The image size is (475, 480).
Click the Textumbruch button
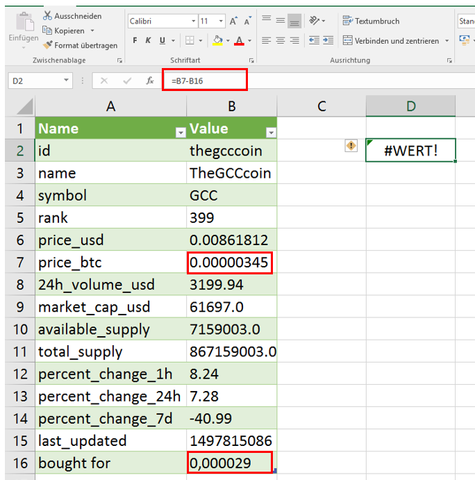point(371,21)
